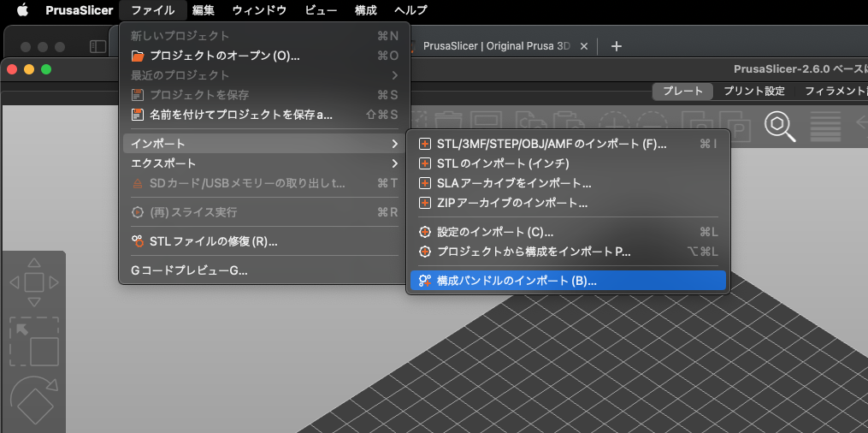Open Search with the magnifier icon

780,127
